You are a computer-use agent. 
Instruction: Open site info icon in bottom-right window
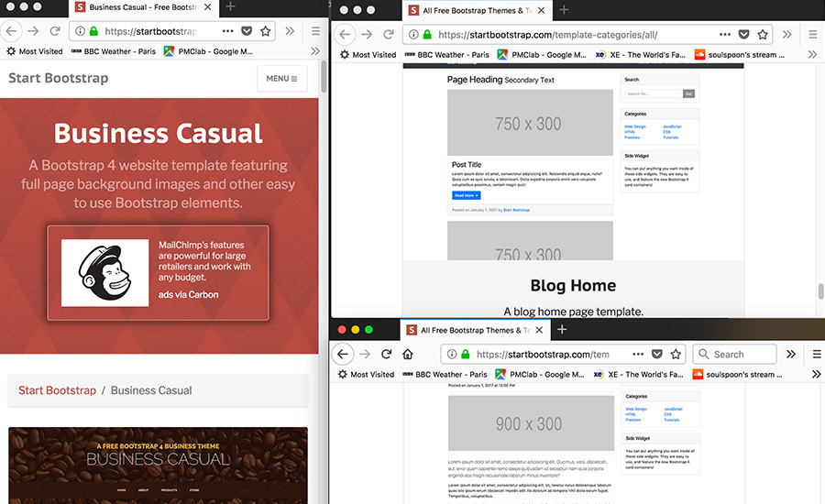click(x=451, y=354)
